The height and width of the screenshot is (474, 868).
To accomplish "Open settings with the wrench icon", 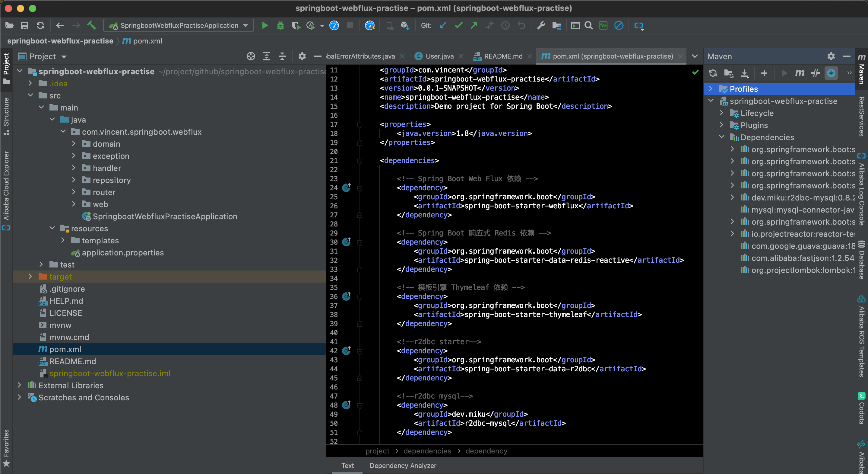I will (x=541, y=26).
